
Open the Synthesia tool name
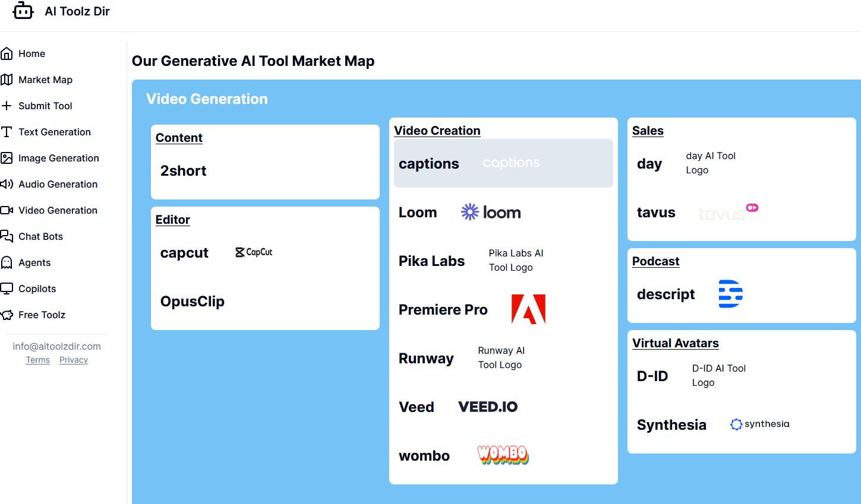click(x=671, y=424)
